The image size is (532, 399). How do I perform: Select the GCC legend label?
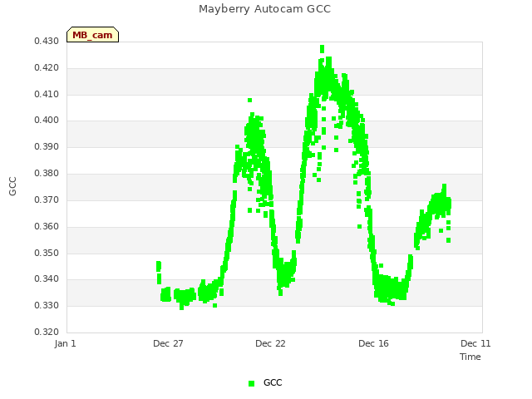[x=273, y=382]
